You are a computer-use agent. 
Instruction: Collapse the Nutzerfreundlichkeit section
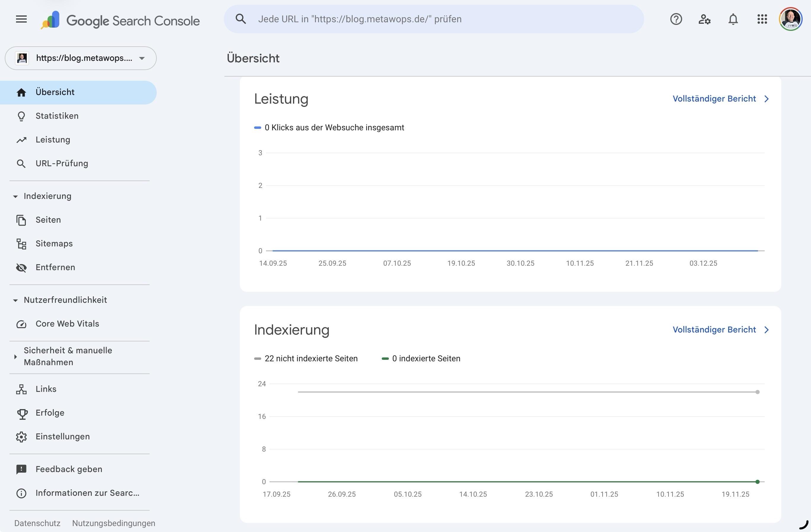click(x=15, y=300)
